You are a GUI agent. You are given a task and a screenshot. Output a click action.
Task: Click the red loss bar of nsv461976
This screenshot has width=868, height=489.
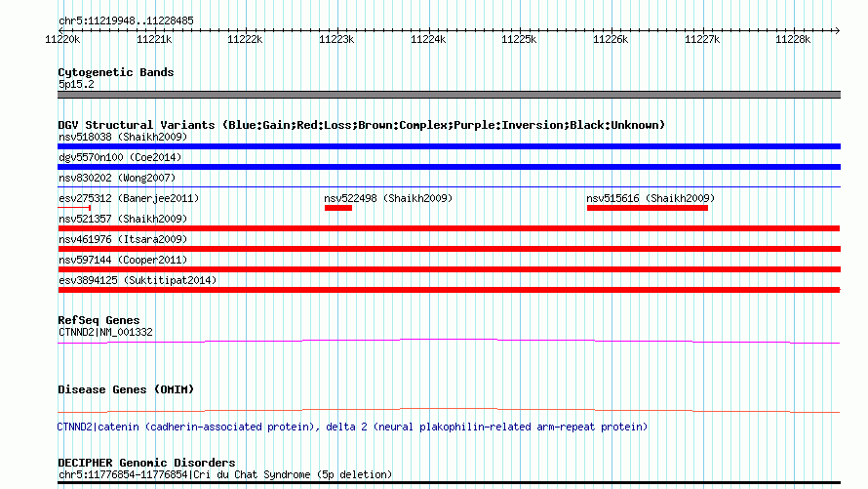pyautogui.click(x=449, y=249)
